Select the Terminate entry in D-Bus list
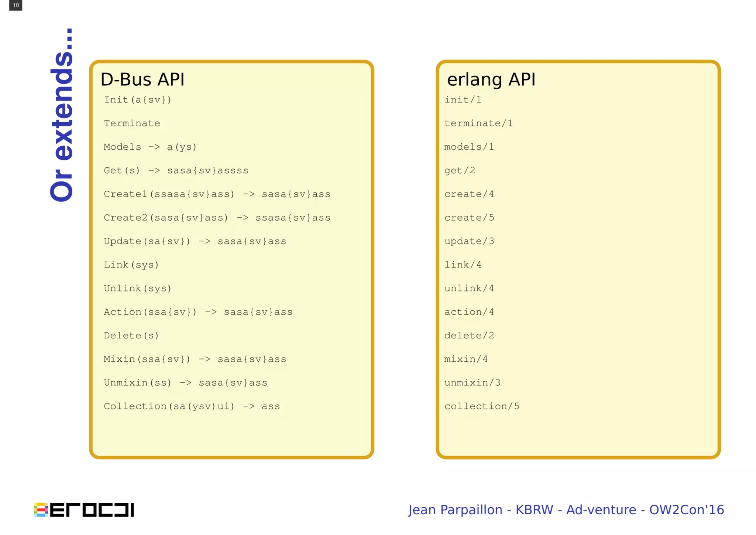The image size is (756, 535). point(132,123)
